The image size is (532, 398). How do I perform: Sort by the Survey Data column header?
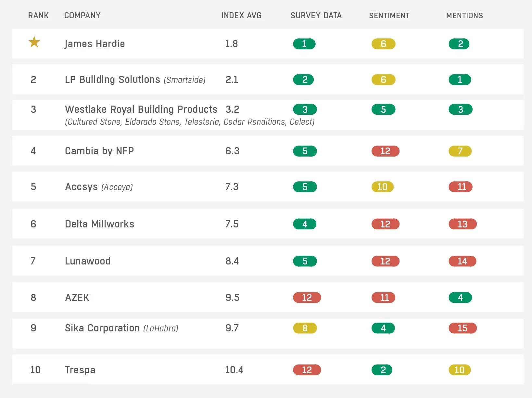[x=316, y=16]
